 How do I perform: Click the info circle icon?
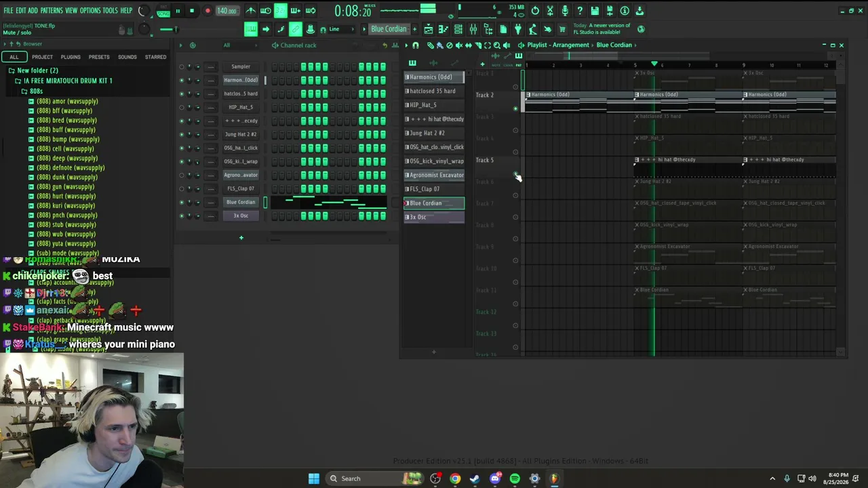pos(625,11)
